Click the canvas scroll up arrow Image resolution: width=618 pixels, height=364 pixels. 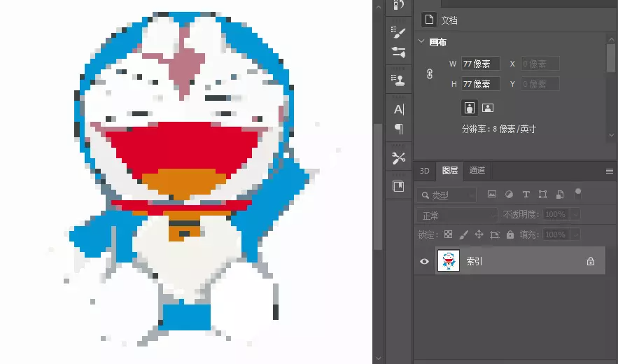coord(379,7)
